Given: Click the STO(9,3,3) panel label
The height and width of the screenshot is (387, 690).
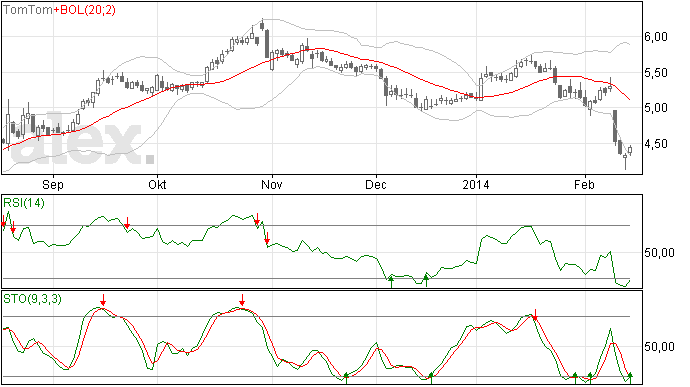Looking at the screenshot, I should click(x=33, y=299).
